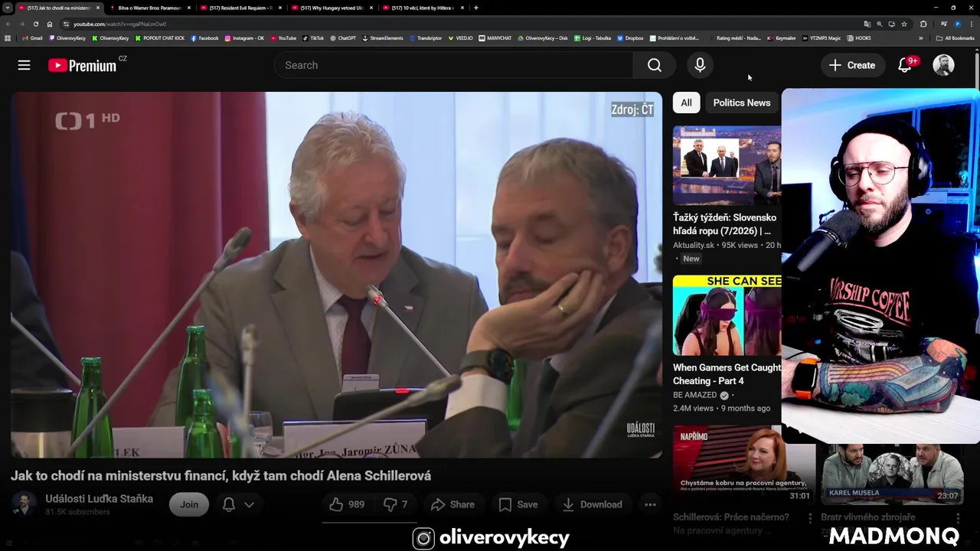The image size is (980, 551).
Task: Click the search magnifier button
Action: [655, 65]
